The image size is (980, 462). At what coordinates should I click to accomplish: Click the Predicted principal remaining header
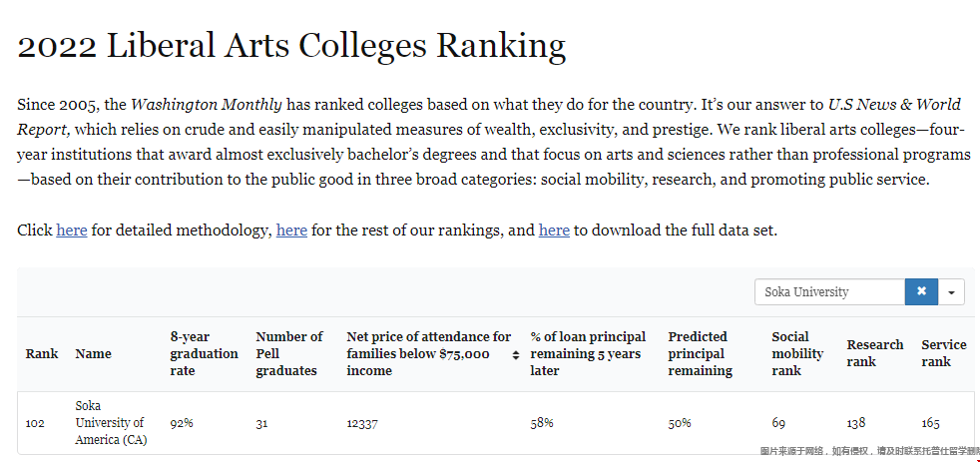pyautogui.click(x=700, y=354)
